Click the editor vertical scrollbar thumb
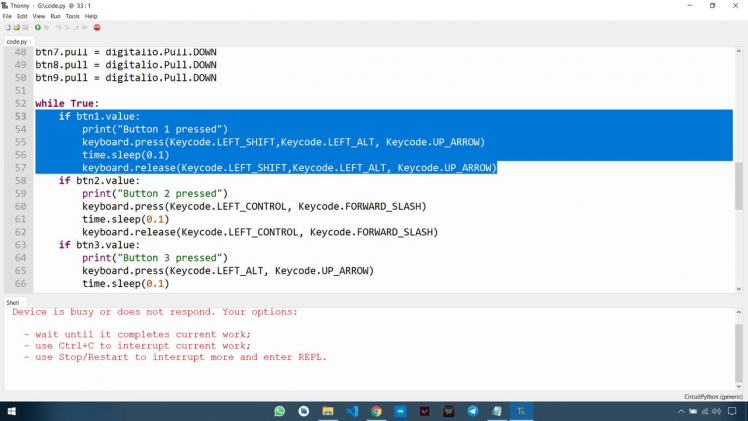Image resolution: width=748 pixels, height=421 pixels. click(x=739, y=185)
